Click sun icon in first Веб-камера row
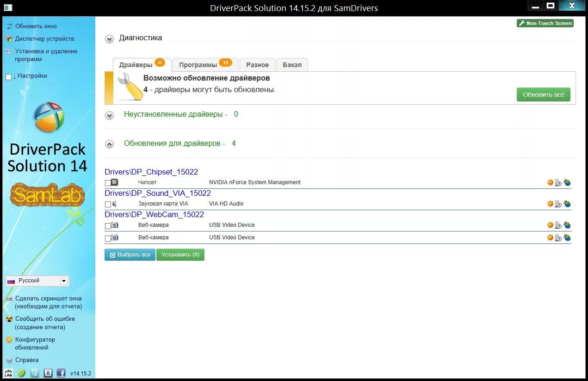Viewport: 588px width, 381px height. coord(550,225)
